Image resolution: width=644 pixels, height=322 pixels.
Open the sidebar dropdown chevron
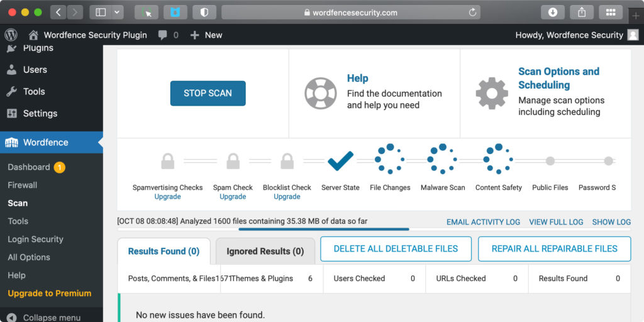118,13
